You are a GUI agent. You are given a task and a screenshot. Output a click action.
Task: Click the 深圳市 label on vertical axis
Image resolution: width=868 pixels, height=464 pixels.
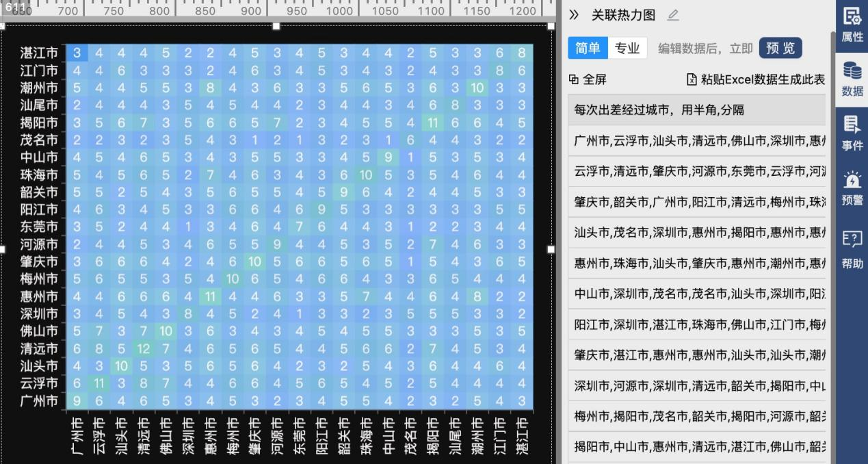point(40,313)
